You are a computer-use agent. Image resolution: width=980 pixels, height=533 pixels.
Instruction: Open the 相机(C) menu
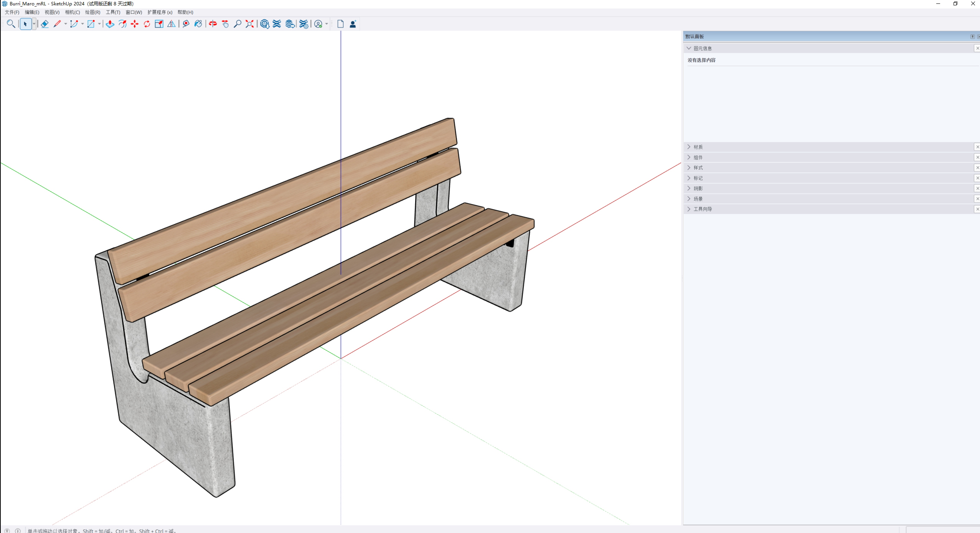pyautogui.click(x=72, y=12)
